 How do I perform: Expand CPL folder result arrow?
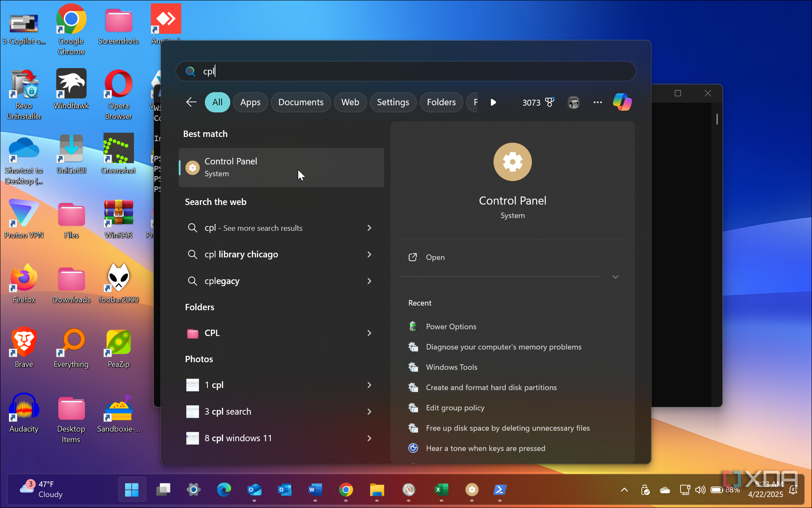[x=369, y=333]
